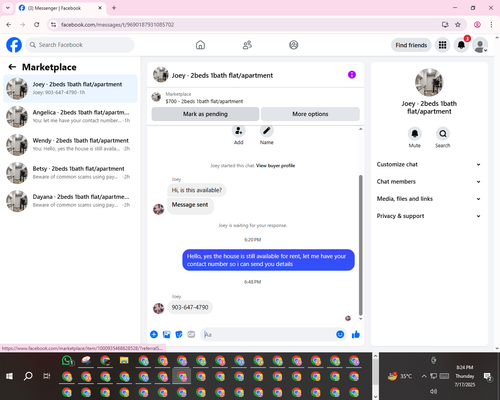Expand Media, files and links section
500x400 pixels.
[x=429, y=199]
